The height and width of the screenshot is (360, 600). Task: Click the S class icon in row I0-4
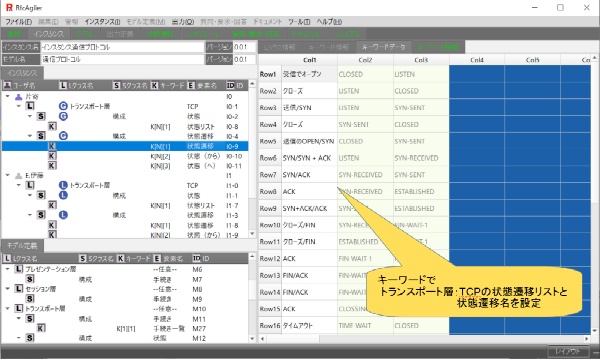[41, 136]
